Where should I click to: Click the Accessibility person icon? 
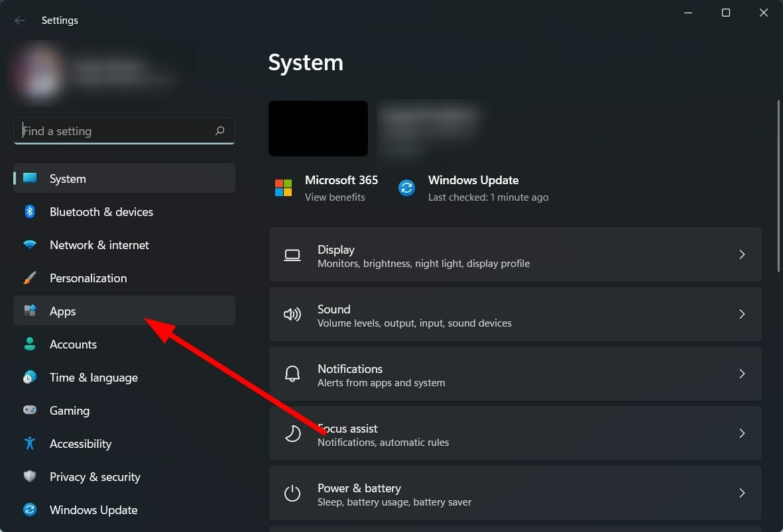click(30, 443)
